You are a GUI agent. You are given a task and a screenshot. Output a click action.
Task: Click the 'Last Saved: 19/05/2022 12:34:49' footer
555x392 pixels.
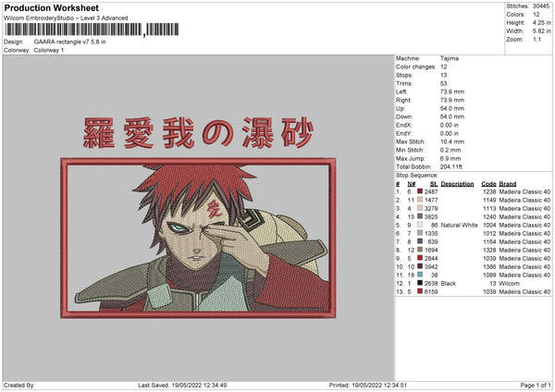[182, 385]
